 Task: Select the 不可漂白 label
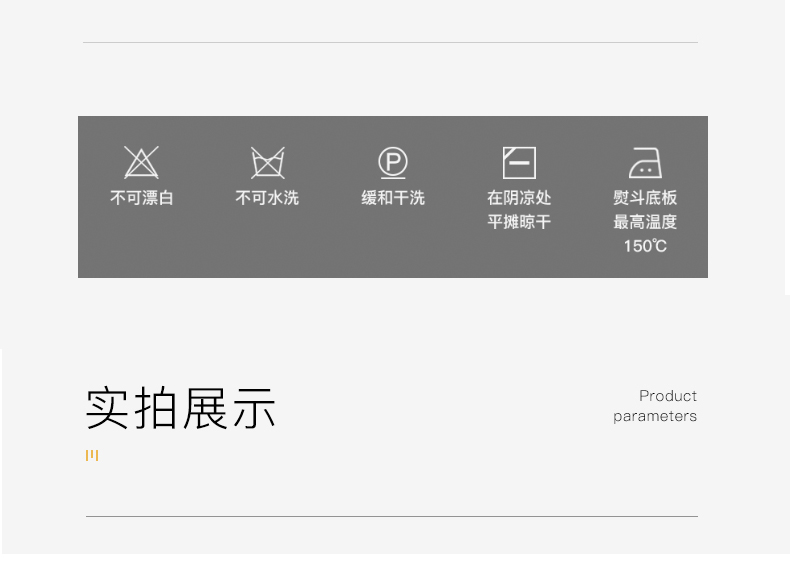coord(142,198)
